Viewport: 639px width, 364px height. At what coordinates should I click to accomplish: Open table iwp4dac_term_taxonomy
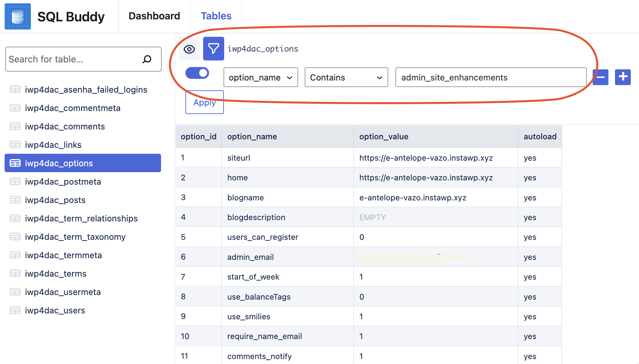[x=83, y=237]
